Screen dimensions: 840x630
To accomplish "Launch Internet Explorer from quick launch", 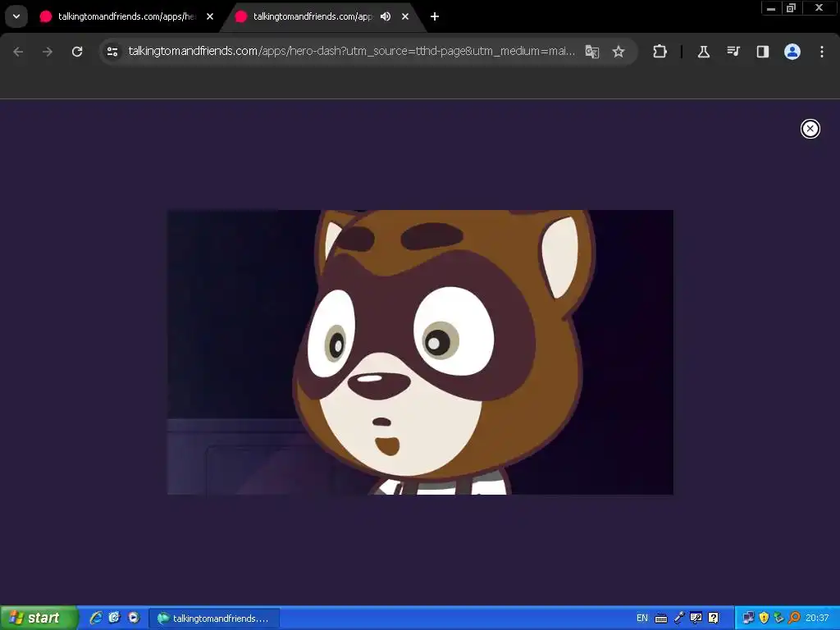I will [96, 618].
